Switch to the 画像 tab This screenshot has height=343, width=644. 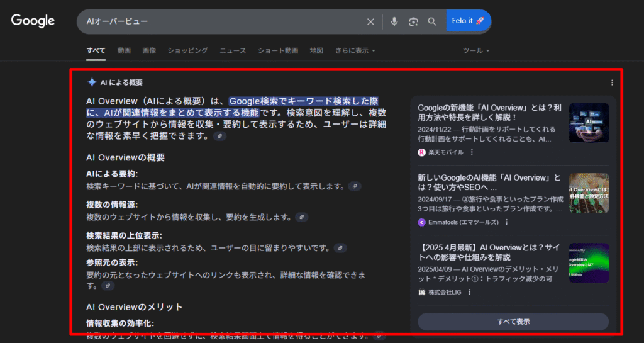tap(149, 50)
